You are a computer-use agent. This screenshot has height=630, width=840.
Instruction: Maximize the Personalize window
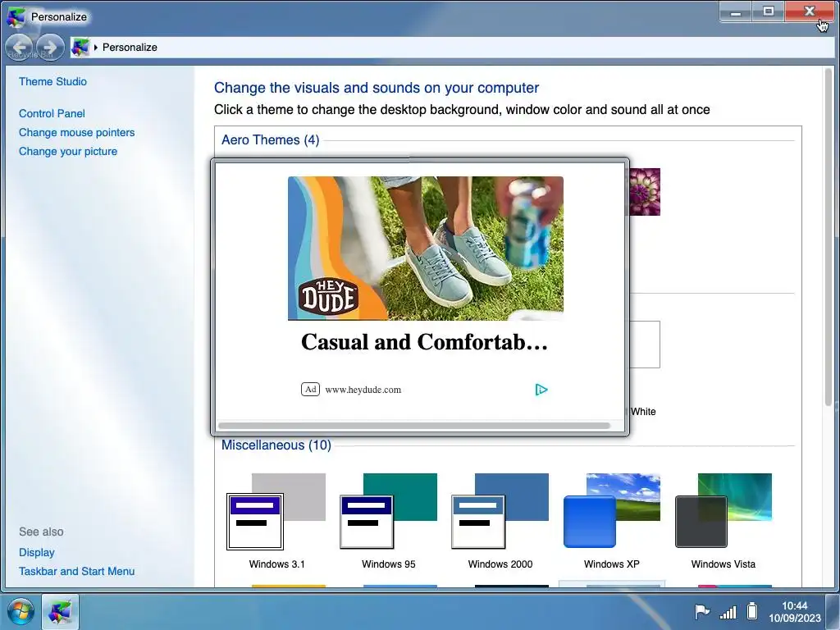click(768, 11)
